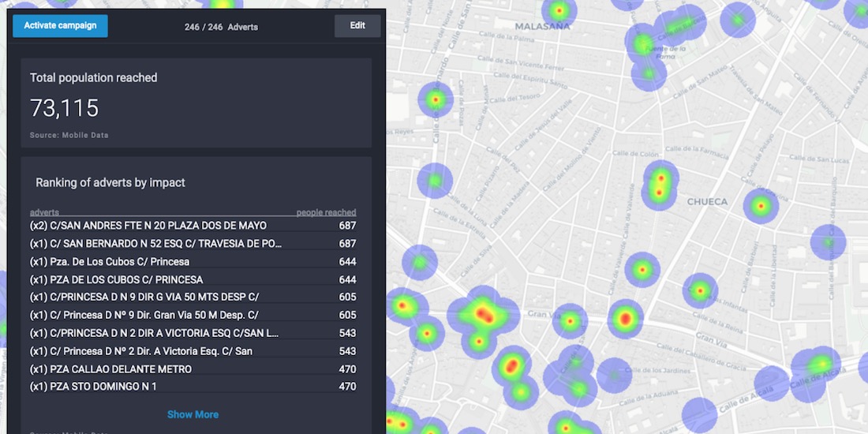Click the heat spot above the MALASAÑA label

click(x=559, y=11)
